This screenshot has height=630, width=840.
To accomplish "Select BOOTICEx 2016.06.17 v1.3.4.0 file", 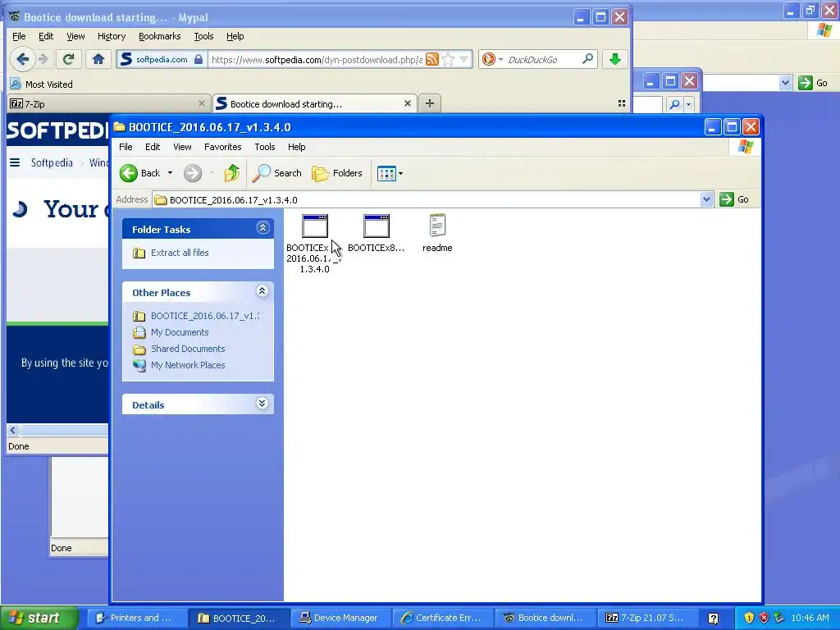I will [314, 244].
